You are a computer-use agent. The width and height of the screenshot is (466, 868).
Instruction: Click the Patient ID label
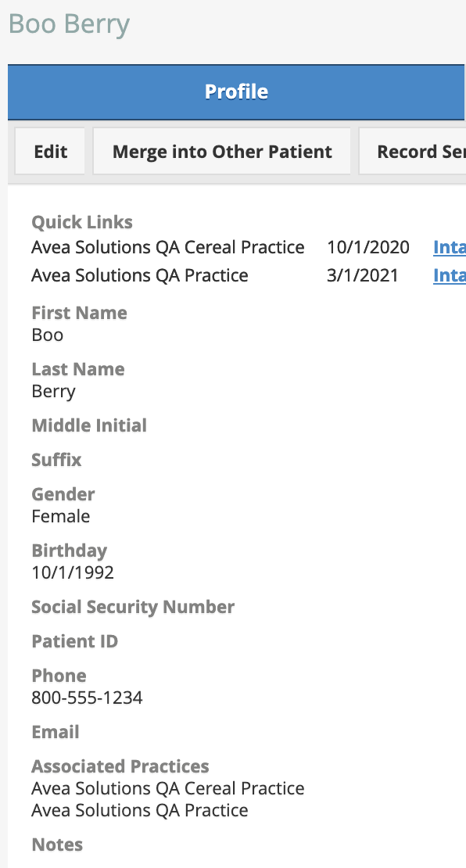74,641
